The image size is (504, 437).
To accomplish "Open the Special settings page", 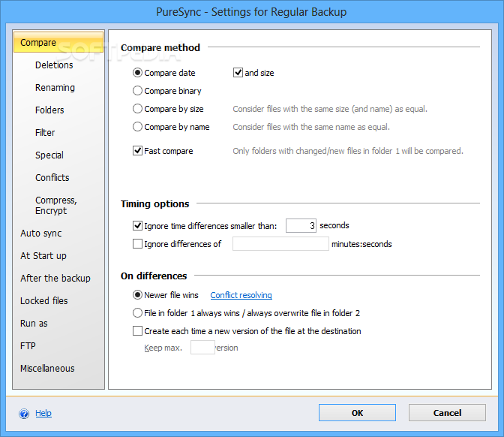I will 49,155.
